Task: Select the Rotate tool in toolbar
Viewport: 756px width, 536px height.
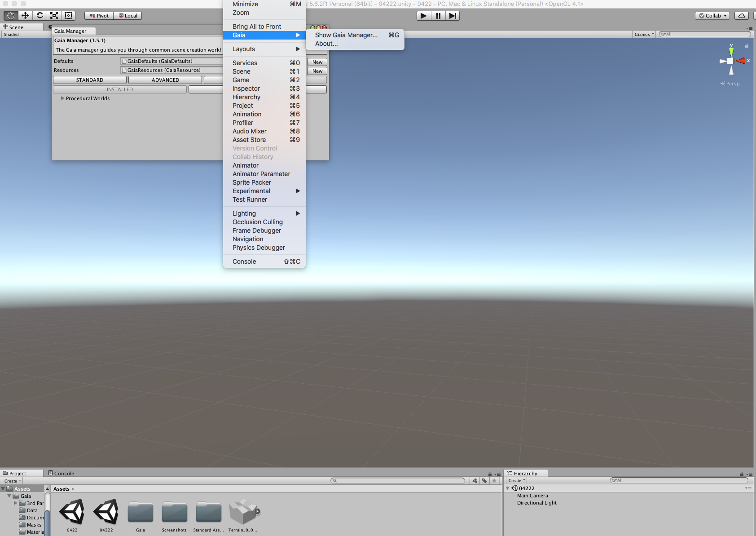Action: 40,16
